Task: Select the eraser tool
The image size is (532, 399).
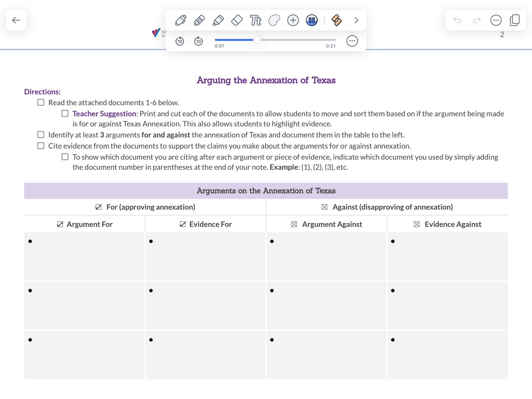Action: (237, 20)
